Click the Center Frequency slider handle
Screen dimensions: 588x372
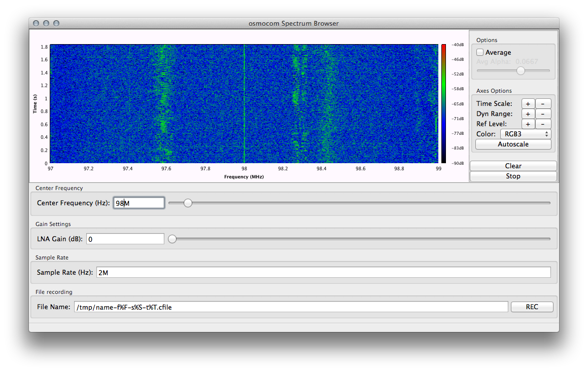click(188, 203)
